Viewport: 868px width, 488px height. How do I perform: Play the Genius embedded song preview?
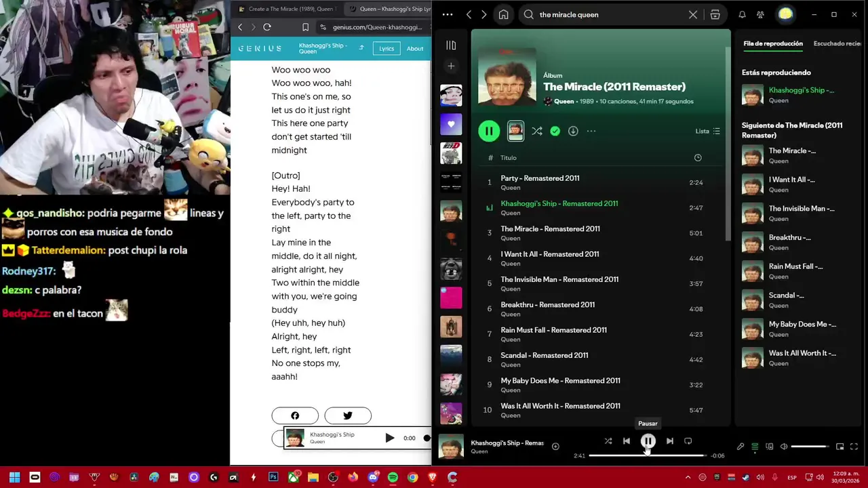(x=390, y=438)
